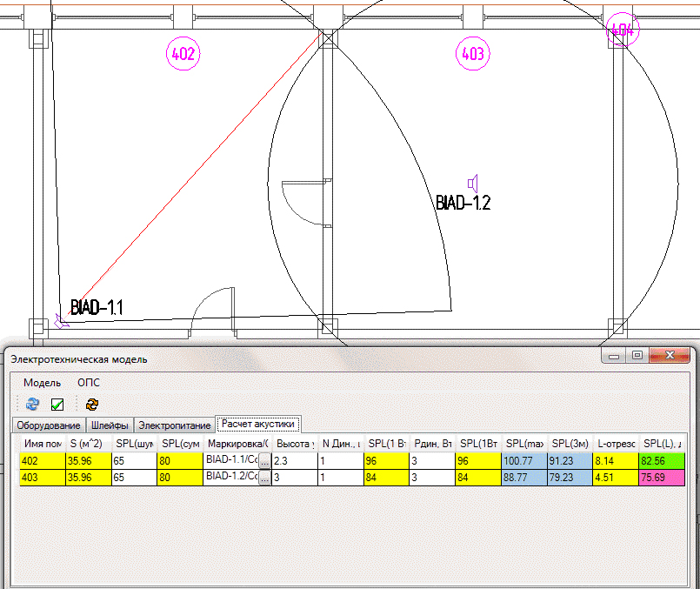
Task: Select room marker 403 circle in drawing
Action: coord(473,54)
